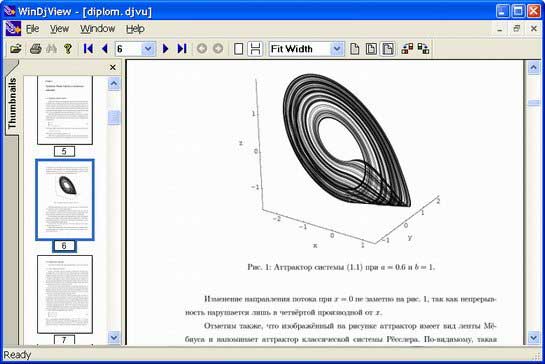Select the page 5 thumbnail
The height and width of the screenshot is (364, 545).
coord(65,110)
